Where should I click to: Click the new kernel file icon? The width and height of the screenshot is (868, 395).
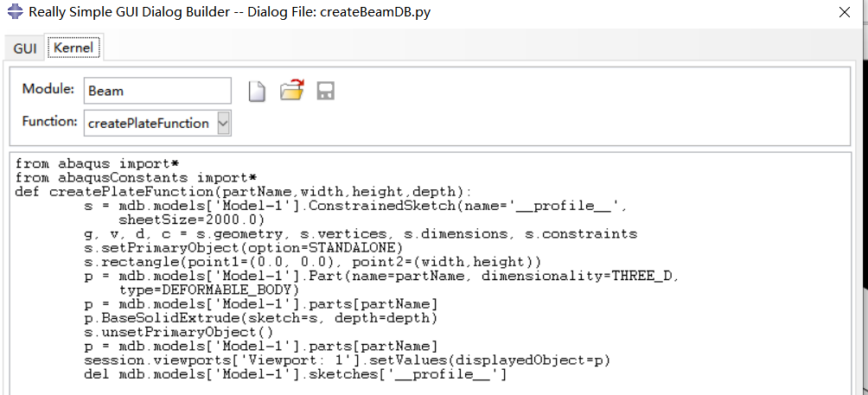point(257,92)
